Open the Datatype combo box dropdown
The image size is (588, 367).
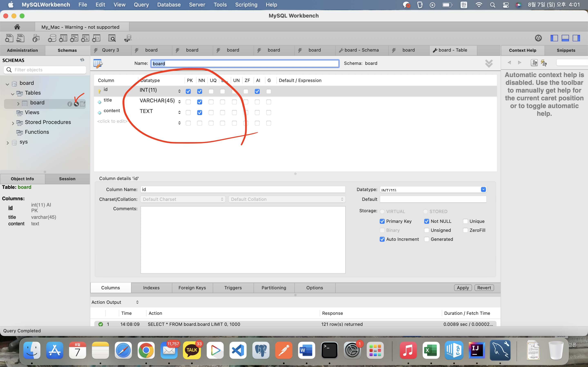tap(483, 190)
